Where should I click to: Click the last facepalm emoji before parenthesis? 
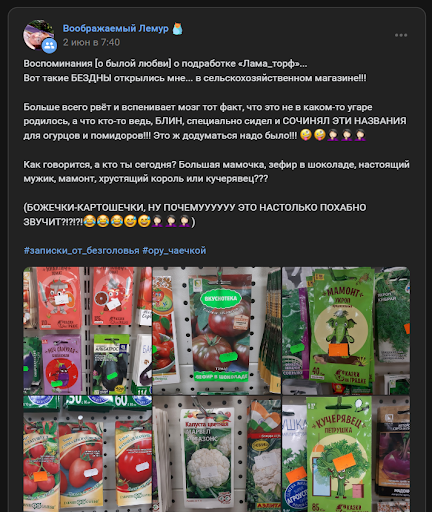click(x=185, y=221)
